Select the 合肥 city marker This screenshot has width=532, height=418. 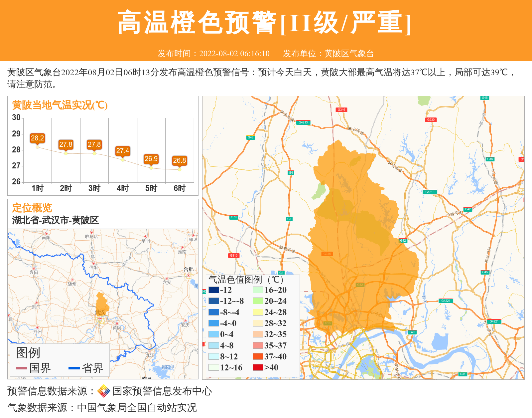pyautogui.click(x=189, y=275)
